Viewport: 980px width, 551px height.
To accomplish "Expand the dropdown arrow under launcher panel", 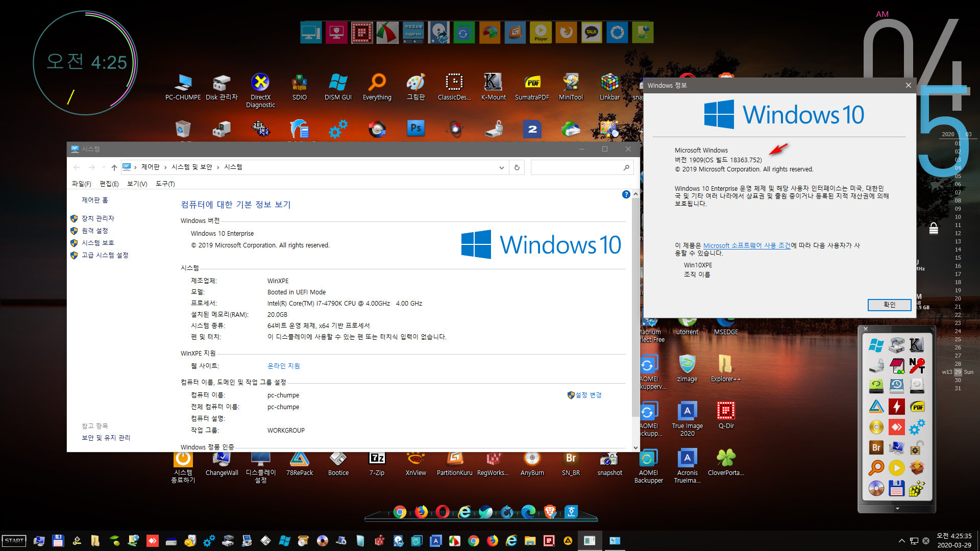I will 897,509.
